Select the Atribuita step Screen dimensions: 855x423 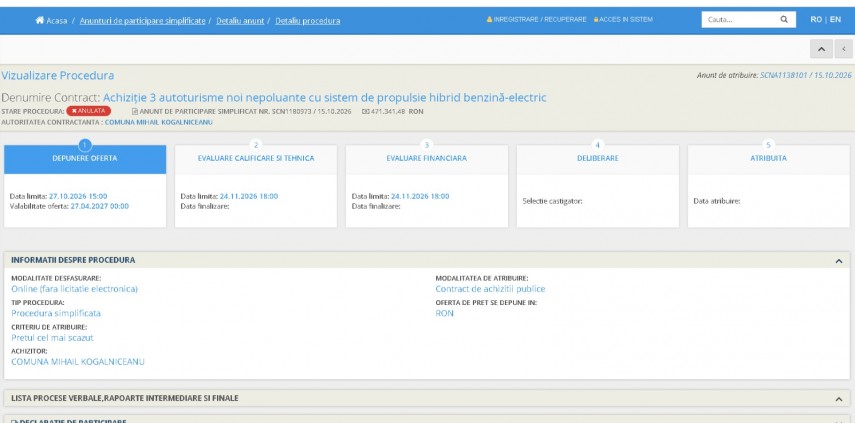pyautogui.click(x=768, y=159)
